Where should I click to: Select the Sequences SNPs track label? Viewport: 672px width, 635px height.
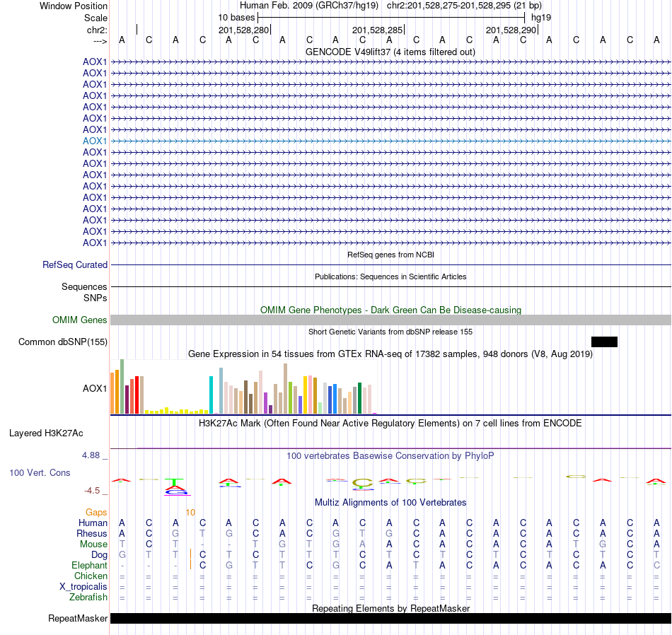coord(84,292)
